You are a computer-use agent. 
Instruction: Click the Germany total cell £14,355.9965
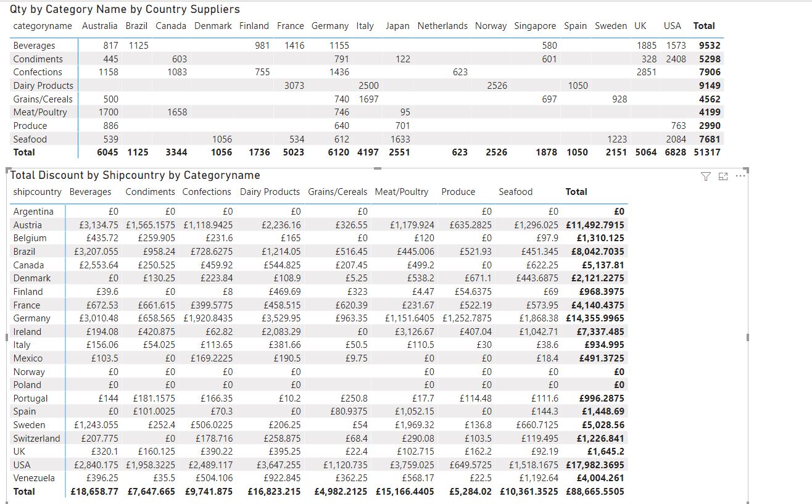pyautogui.click(x=595, y=318)
